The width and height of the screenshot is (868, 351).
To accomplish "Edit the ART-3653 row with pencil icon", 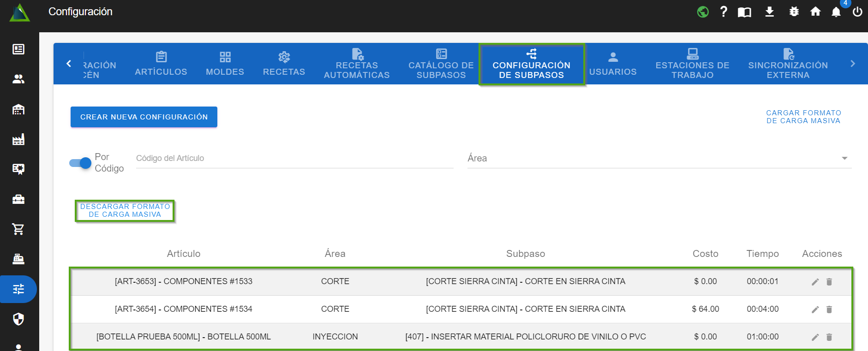I will pyautogui.click(x=815, y=282).
